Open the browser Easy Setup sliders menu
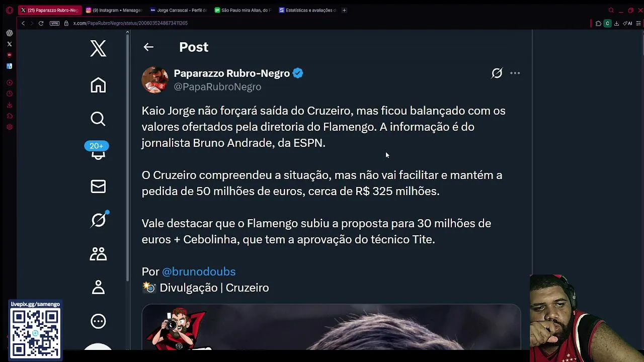This screenshot has width=644, height=362. (x=638, y=23)
